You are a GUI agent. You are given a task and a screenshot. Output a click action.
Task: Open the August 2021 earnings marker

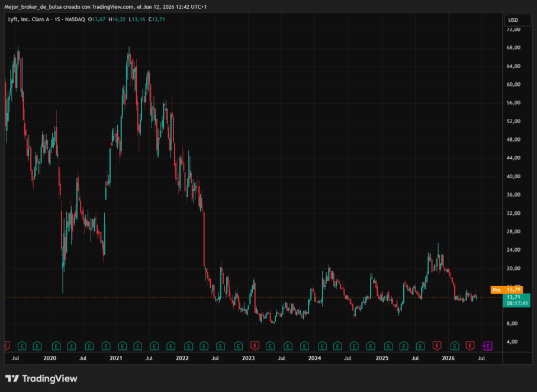click(154, 346)
